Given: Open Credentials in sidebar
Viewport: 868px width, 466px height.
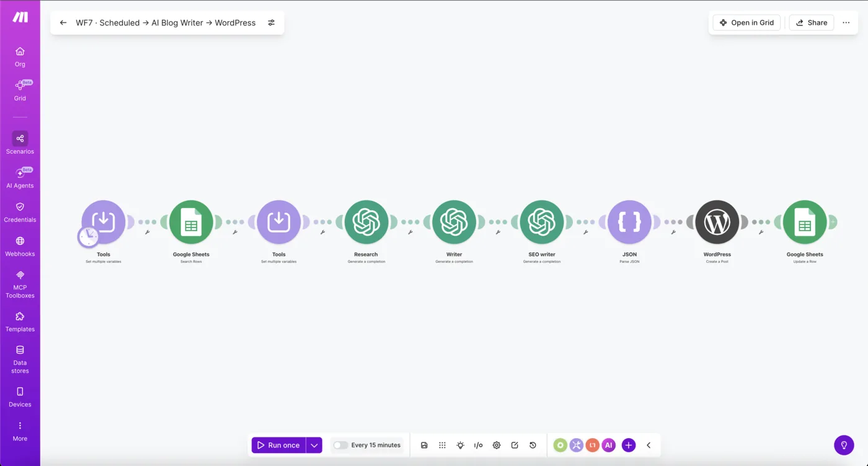Looking at the screenshot, I should click(x=20, y=212).
